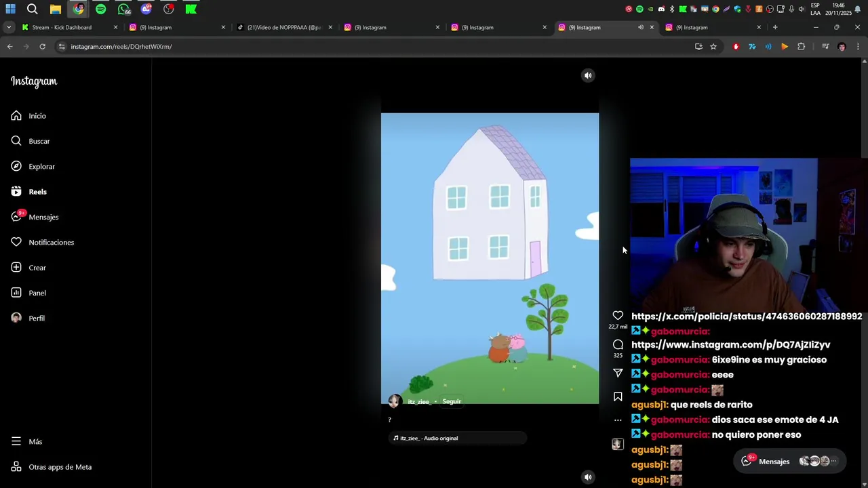Open Mensajes in the sidebar
Viewport: 868px width, 488px height.
[35, 217]
